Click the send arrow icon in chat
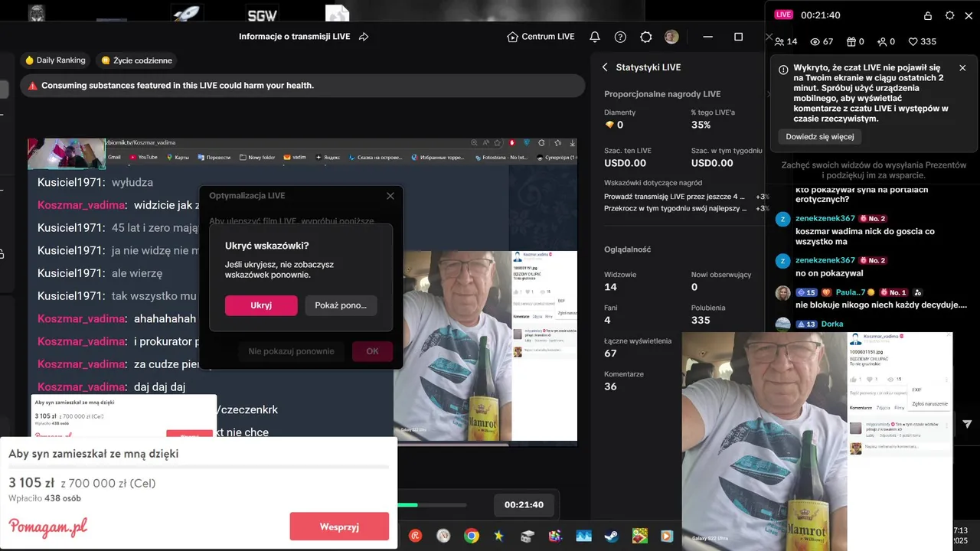The image size is (980, 551). click(x=967, y=423)
